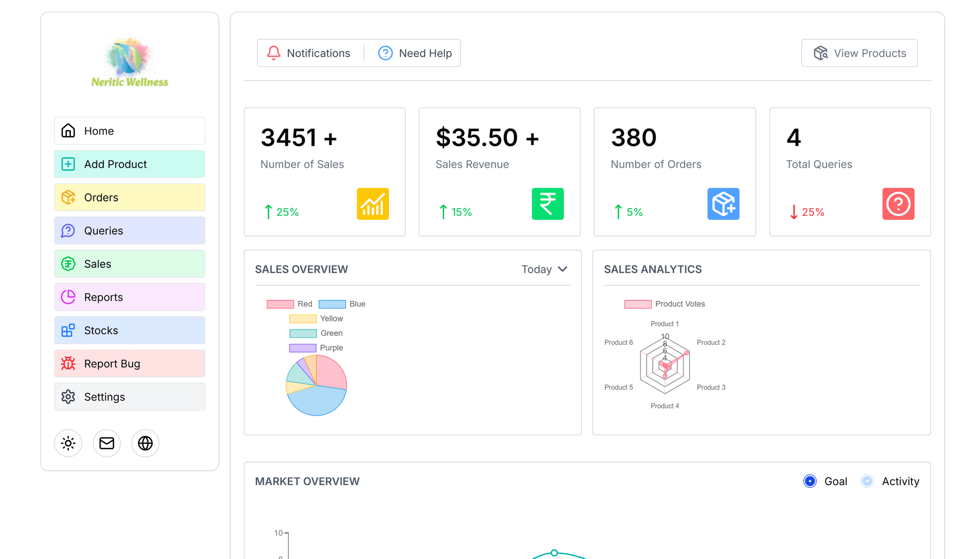Click the MARKET OVERVIEW heading
Viewport: 980px width, 559px height.
[307, 481]
